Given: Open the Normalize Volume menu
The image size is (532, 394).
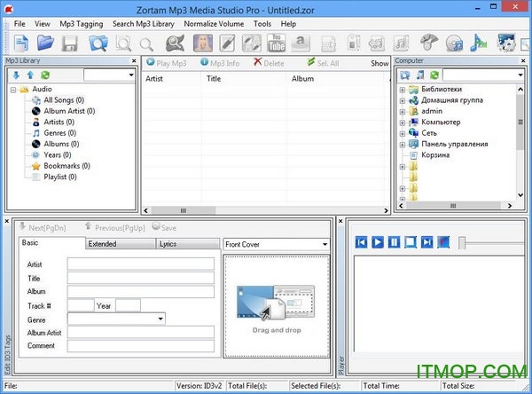Looking at the screenshot, I should tap(214, 24).
